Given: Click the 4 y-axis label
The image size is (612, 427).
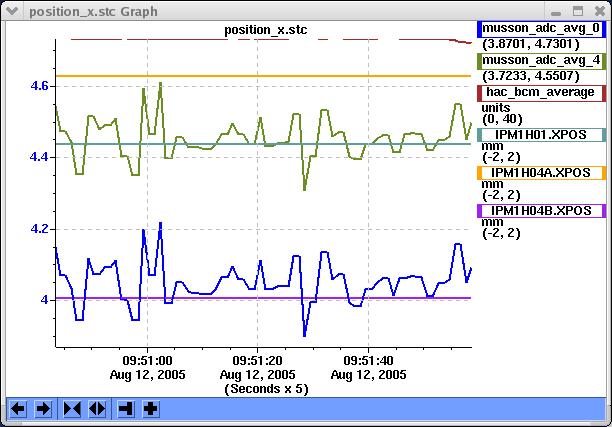Looking at the screenshot, I should pos(44,300).
